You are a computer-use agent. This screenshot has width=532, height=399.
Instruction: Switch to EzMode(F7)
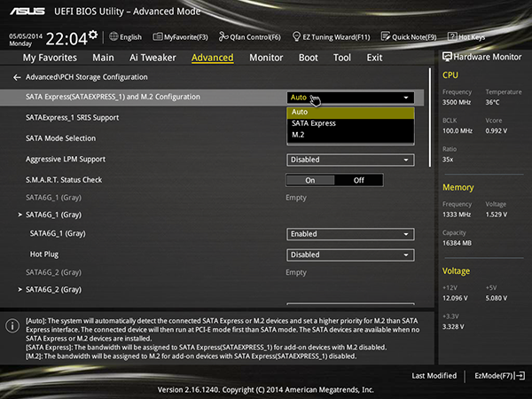click(x=499, y=376)
